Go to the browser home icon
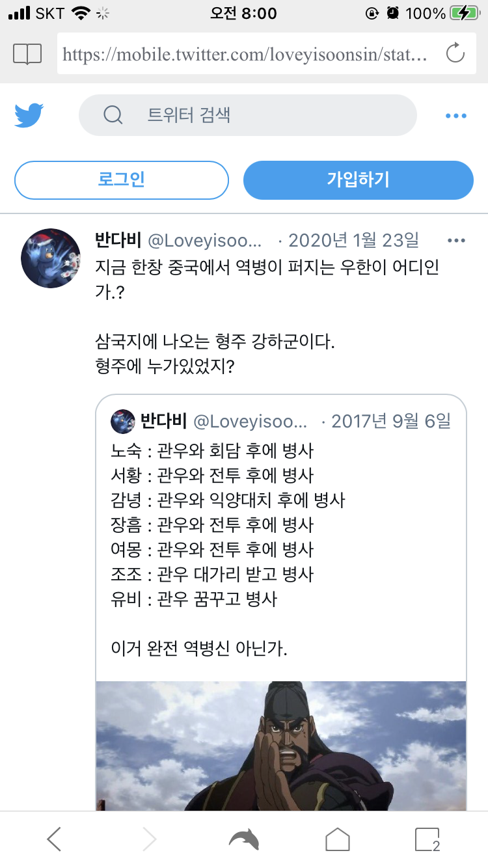 (x=338, y=839)
